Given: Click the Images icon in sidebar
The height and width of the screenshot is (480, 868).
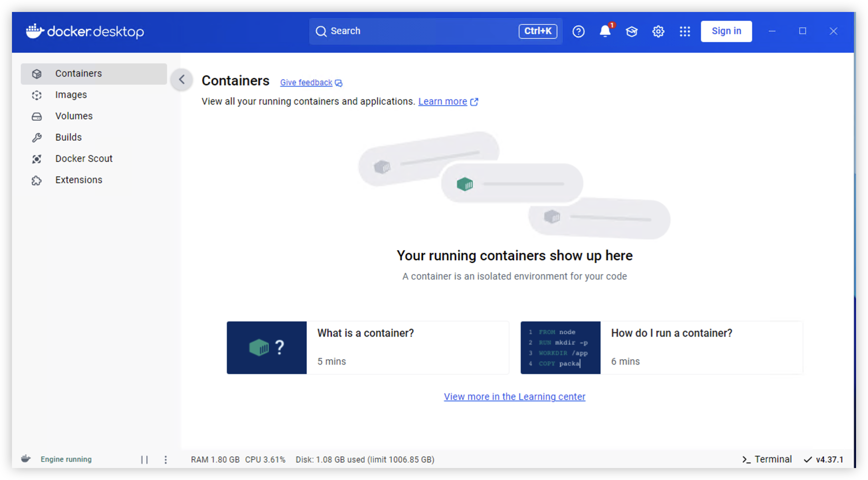Looking at the screenshot, I should 37,95.
